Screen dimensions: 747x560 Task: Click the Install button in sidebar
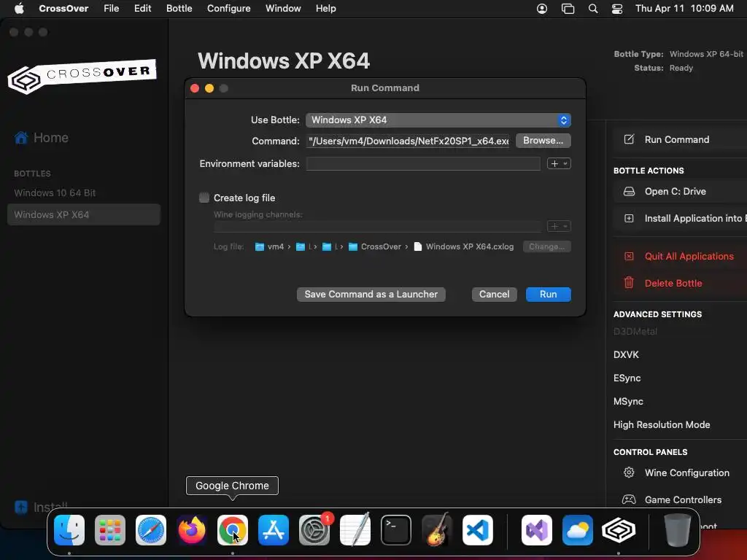point(42,507)
